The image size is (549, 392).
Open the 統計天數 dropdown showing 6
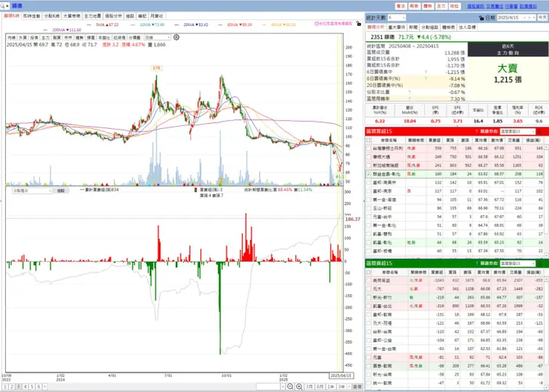(x=396, y=18)
